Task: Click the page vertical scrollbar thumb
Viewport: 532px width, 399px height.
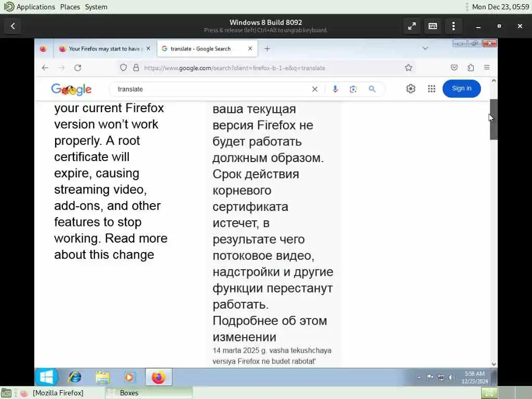Action: (x=494, y=119)
